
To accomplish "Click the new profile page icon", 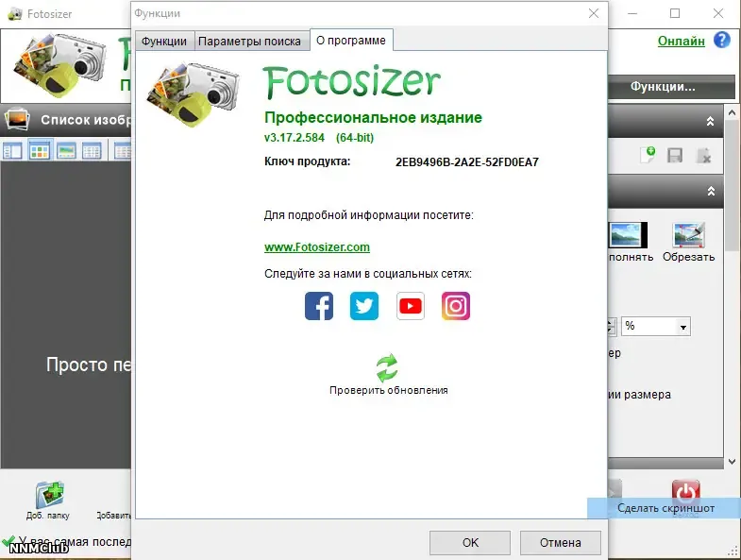I will (648, 155).
